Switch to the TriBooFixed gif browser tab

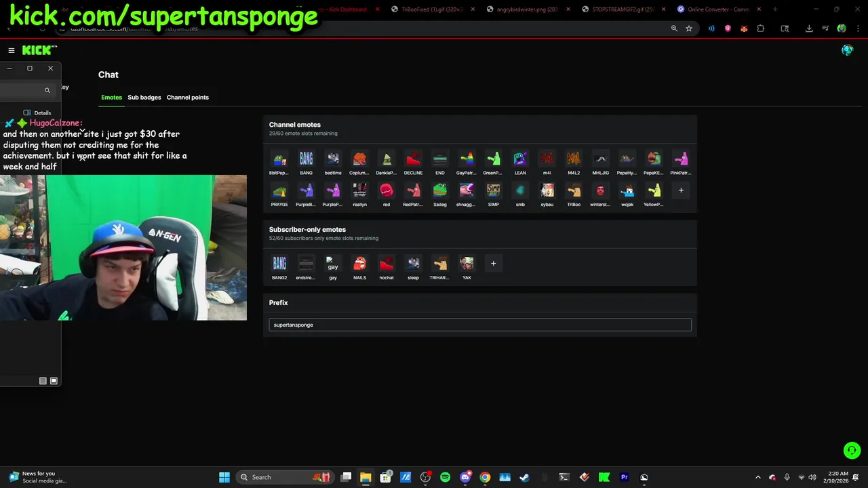point(431,9)
